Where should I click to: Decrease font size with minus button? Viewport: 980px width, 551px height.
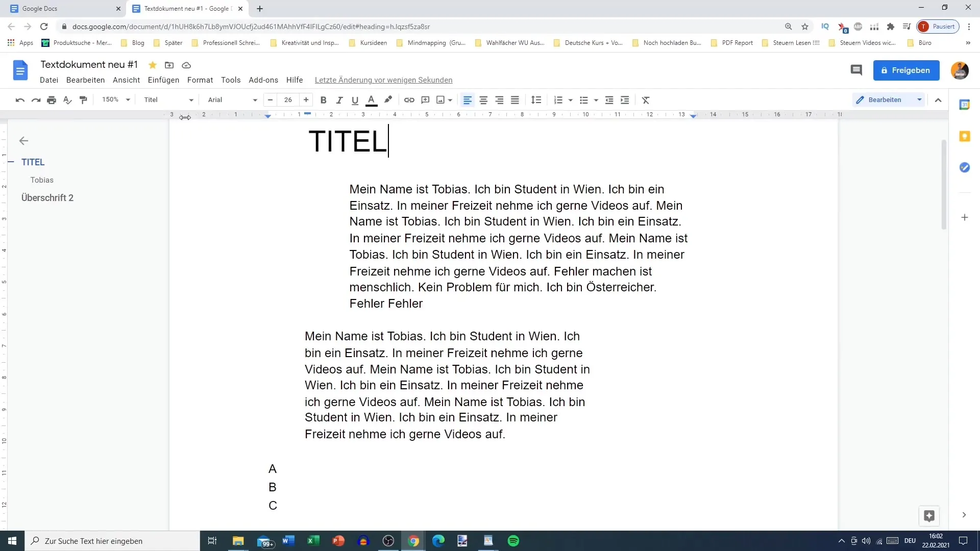click(x=270, y=100)
